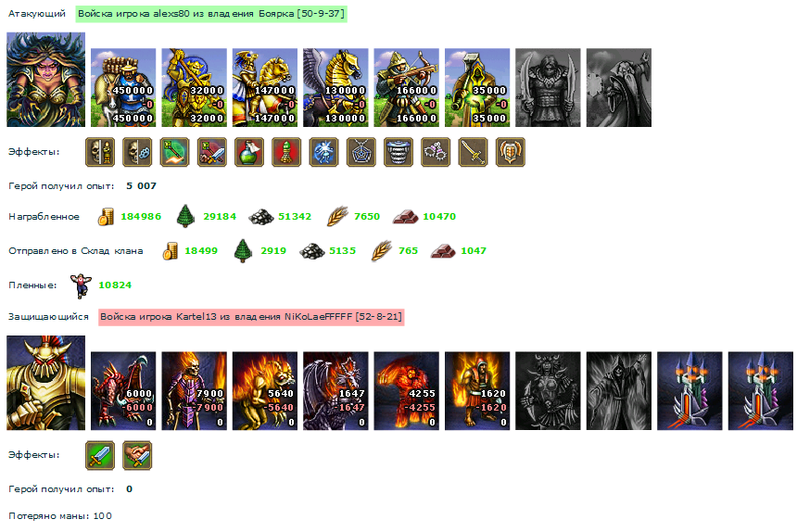
Task: Click the looted gold coins icon 184986
Action: pyautogui.click(x=106, y=217)
